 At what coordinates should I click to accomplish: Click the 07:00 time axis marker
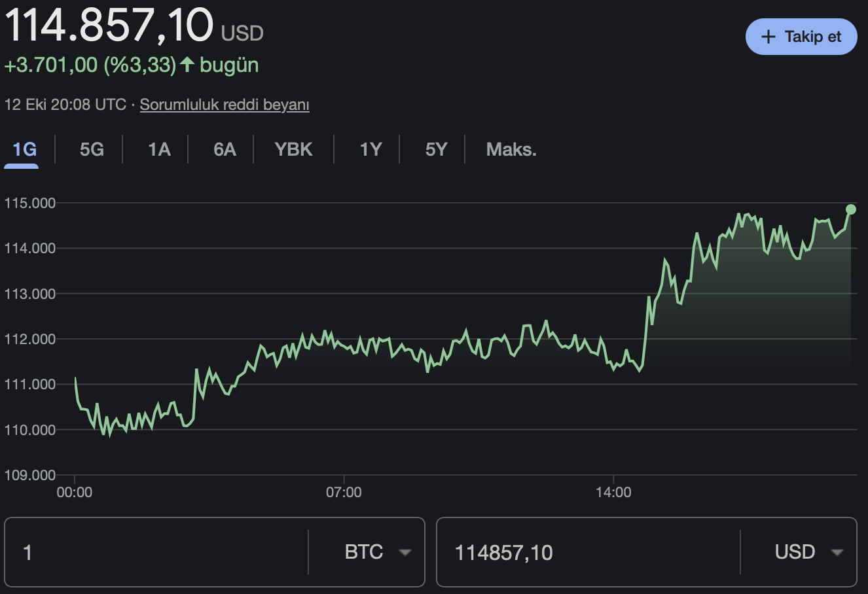(344, 492)
